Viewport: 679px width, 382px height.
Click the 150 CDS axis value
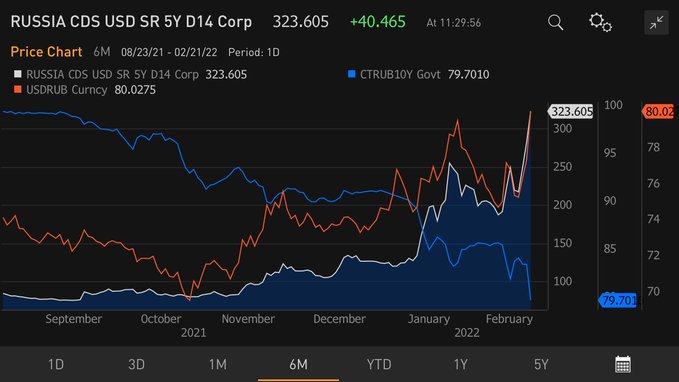(563, 243)
